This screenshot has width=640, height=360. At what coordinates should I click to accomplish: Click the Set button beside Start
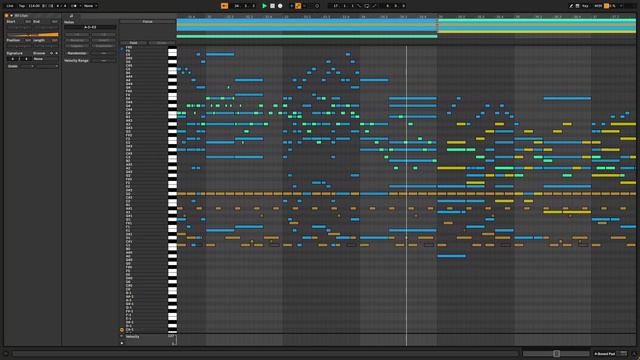(28, 22)
